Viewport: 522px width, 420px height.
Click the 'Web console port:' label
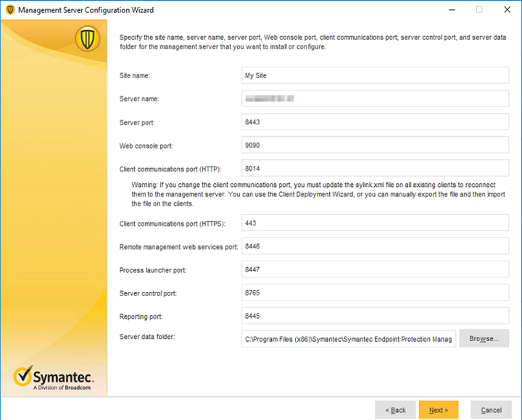[x=146, y=146]
